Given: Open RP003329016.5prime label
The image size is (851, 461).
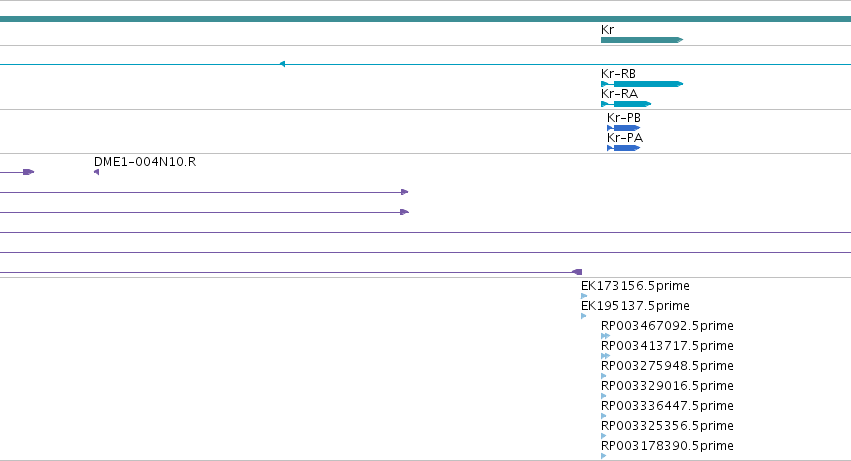Looking at the screenshot, I should coord(667,386).
